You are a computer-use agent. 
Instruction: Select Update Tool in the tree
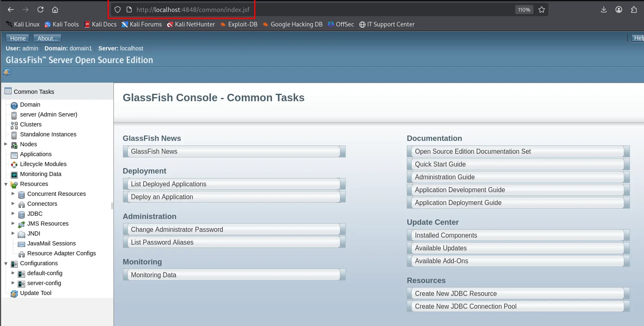click(x=36, y=293)
